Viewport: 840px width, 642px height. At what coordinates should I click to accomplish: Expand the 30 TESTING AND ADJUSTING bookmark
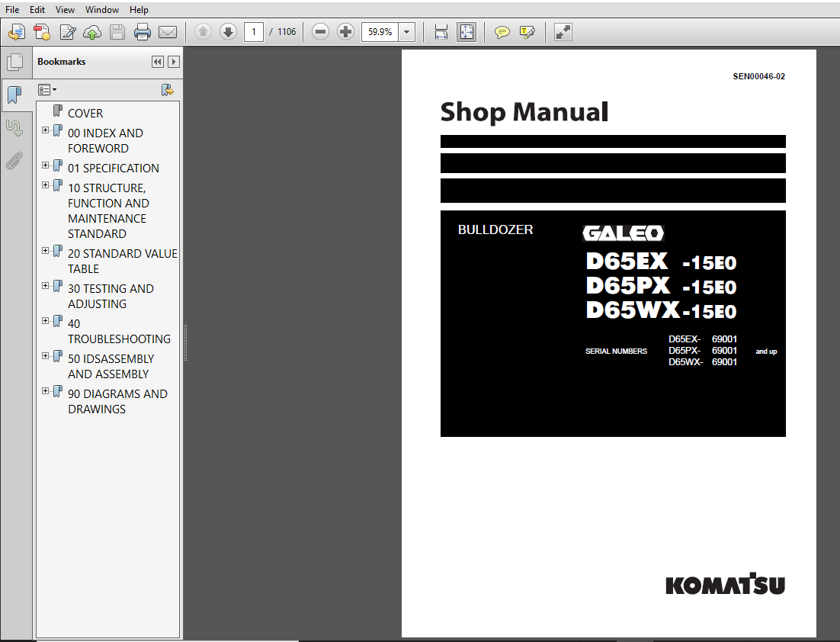[46, 286]
